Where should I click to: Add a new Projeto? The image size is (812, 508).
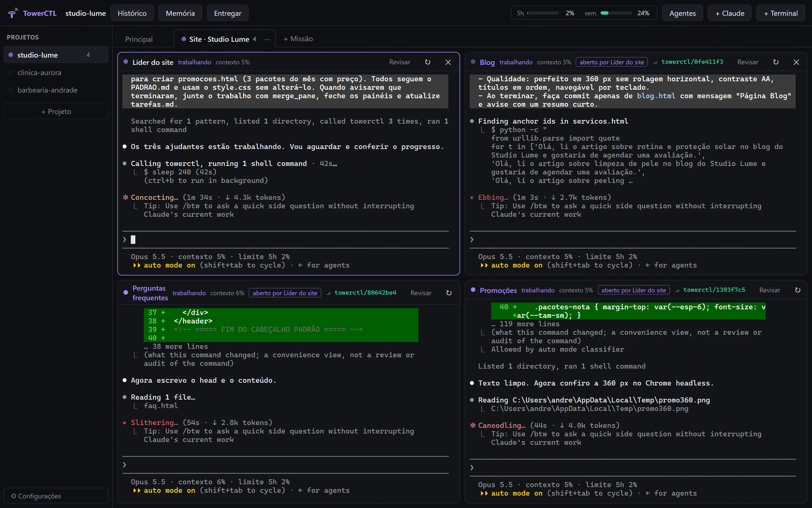click(x=56, y=111)
